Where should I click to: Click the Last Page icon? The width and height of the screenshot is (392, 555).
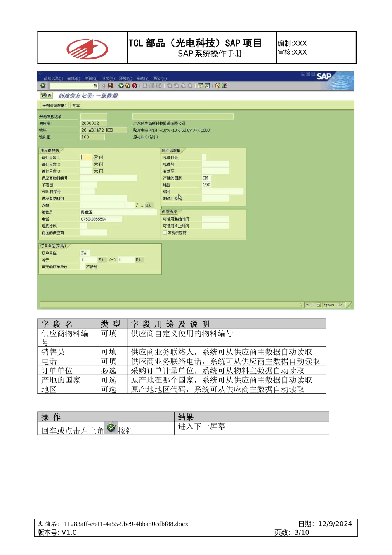point(190,85)
